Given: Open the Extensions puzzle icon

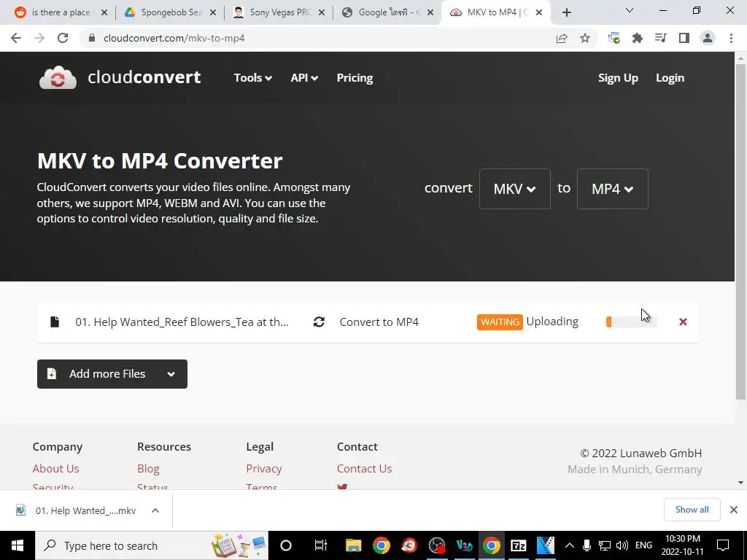Looking at the screenshot, I should [x=638, y=38].
